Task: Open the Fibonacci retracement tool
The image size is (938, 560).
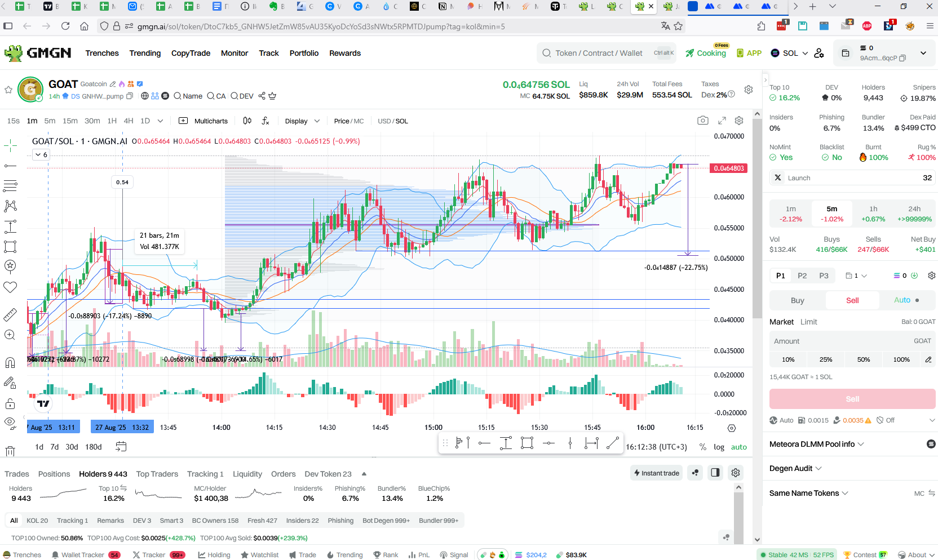Action: [x=10, y=186]
